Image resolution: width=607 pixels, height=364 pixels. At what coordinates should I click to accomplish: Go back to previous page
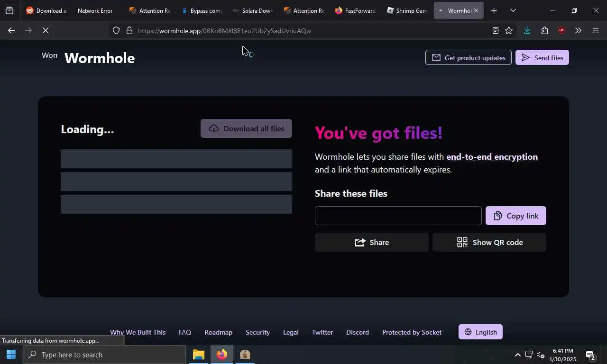pyautogui.click(x=11, y=30)
